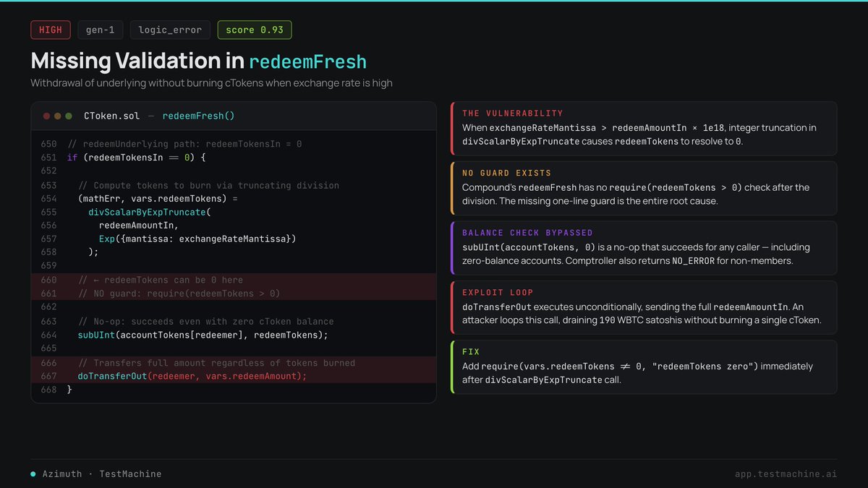The height and width of the screenshot is (488, 868).
Task: Click line number 650
Action: click(x=48, y=144)
